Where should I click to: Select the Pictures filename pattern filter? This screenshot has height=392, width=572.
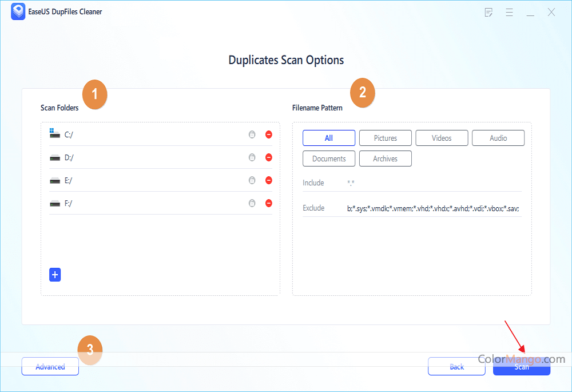[x=385, y=138]
